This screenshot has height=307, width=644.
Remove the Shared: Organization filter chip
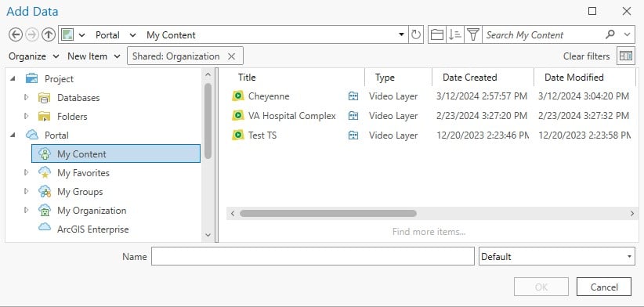click(231, 56)
